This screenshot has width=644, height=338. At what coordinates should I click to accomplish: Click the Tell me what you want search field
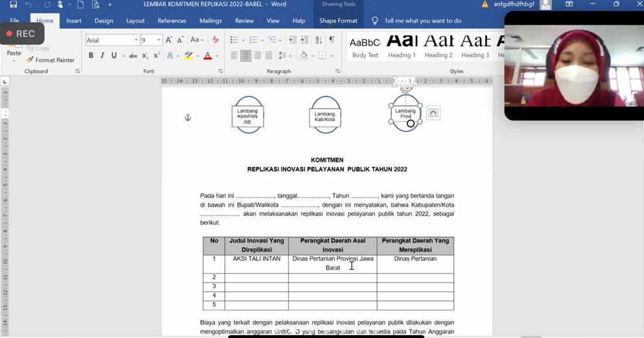tap(423, 20)
